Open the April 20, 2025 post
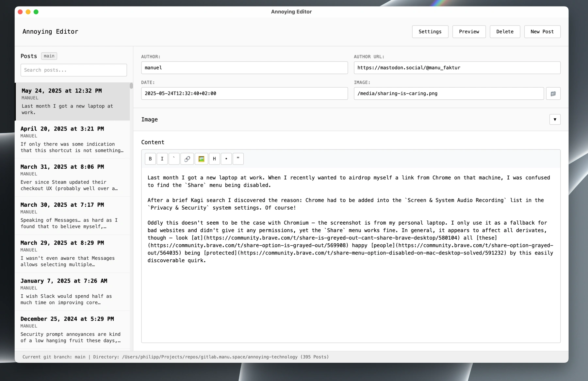This screenshot has height=381, width=588. 72,140
